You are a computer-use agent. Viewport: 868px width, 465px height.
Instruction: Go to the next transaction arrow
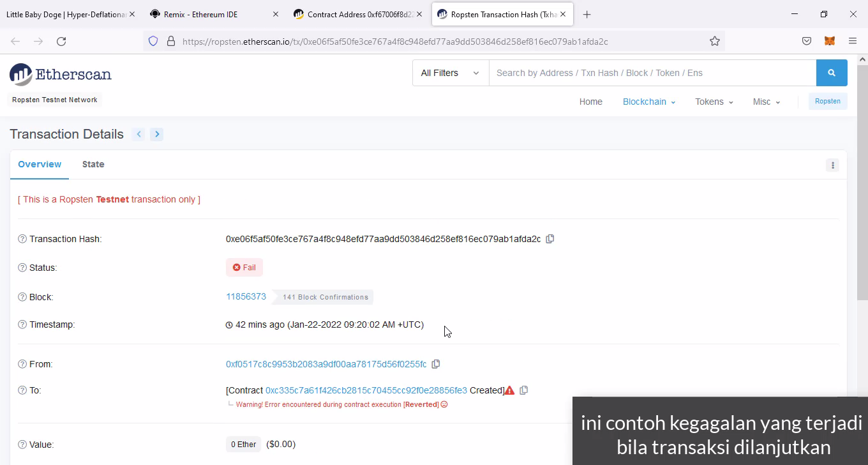(x=157, y=134)
